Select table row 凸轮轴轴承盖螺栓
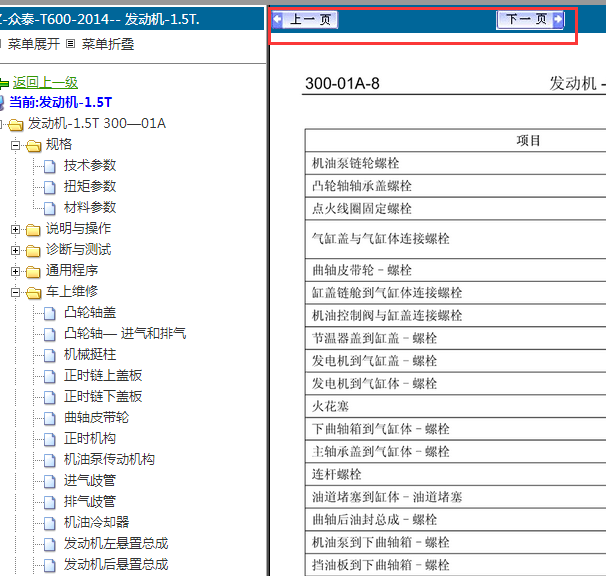606x576 pixels. coord(456,186)
